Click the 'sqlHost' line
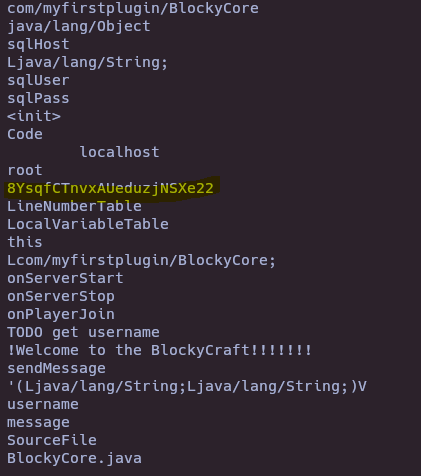 38,44
